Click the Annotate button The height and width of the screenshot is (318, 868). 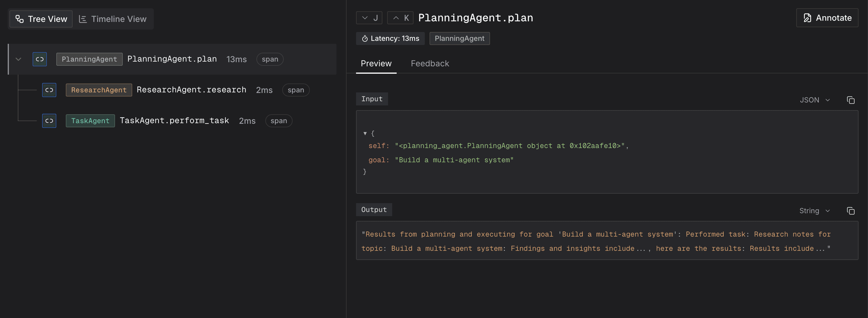827,18
